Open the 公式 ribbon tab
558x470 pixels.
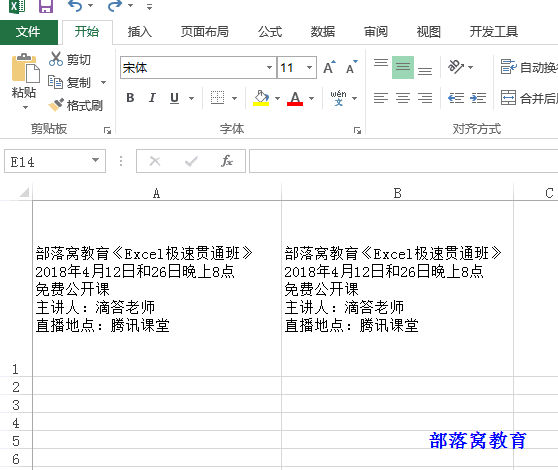pos(270,32)
